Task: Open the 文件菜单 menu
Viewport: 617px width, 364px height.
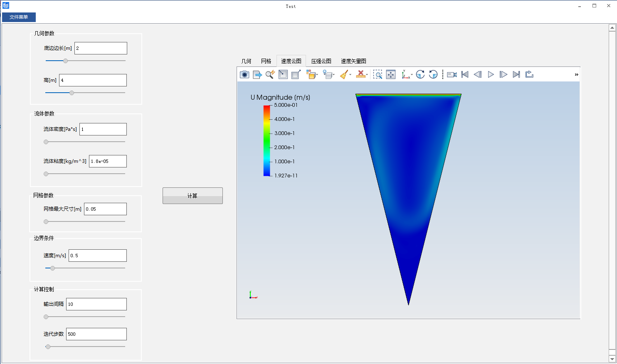Action: coord(19,17)
